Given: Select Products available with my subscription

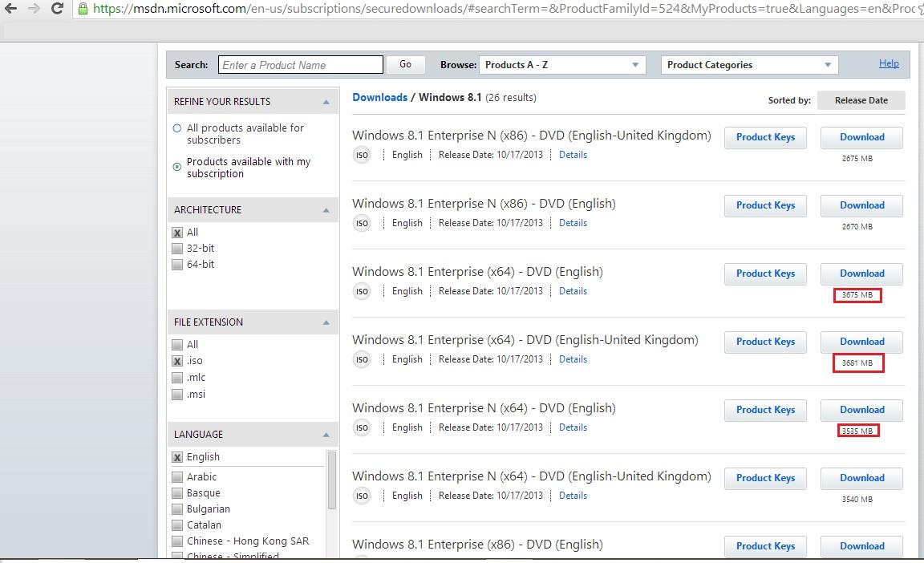Looking at the screenshot, I should coord(176,168).
